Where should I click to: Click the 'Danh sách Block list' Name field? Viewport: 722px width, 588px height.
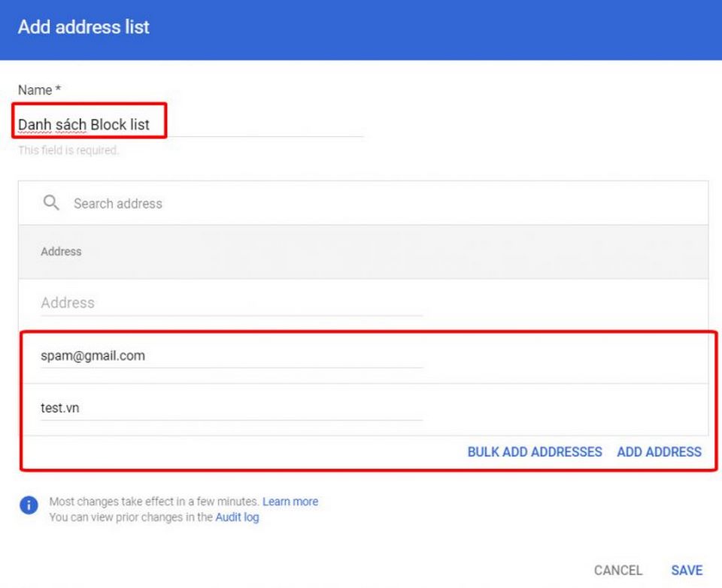pyautogui.click(x=188, y=125)
